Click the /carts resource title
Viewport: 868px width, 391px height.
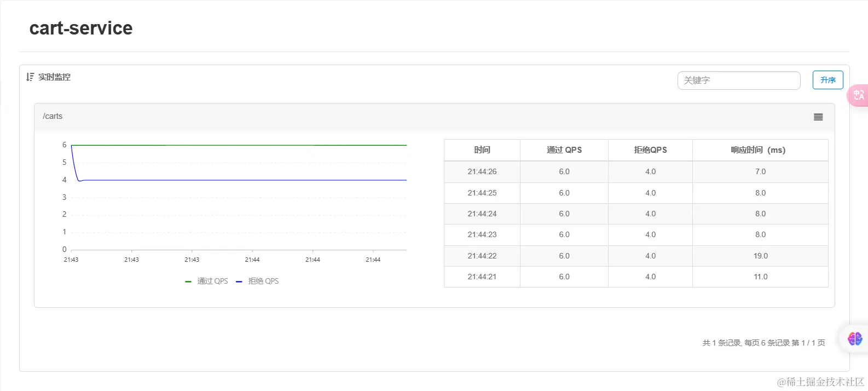pos(53,116)
